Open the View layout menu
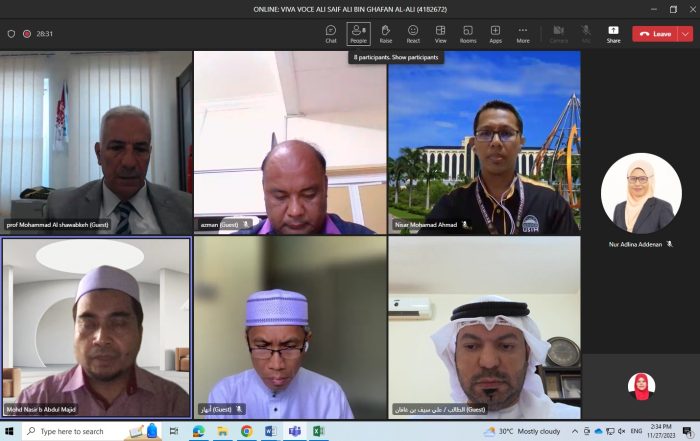Screen dimensions: 700x441 (440, 33)
